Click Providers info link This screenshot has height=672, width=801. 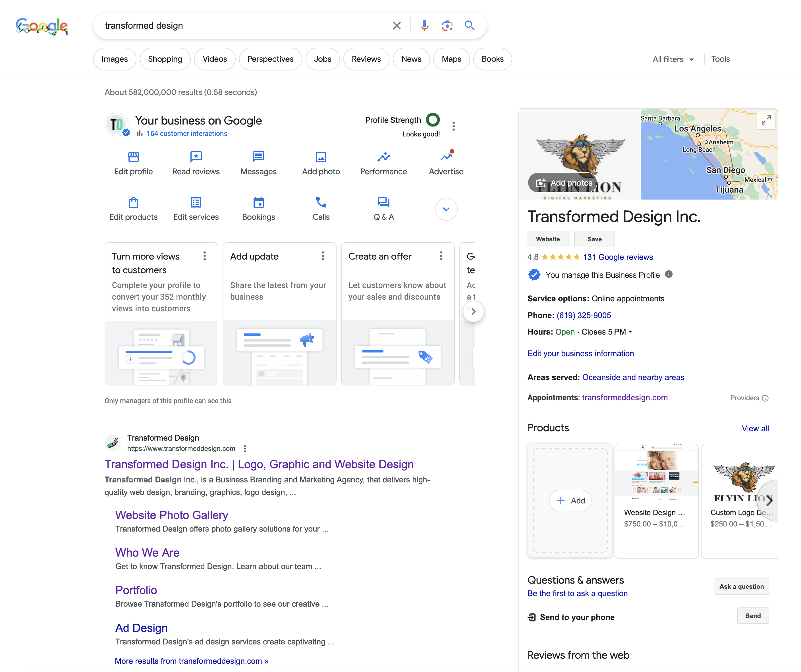(749, 398)
